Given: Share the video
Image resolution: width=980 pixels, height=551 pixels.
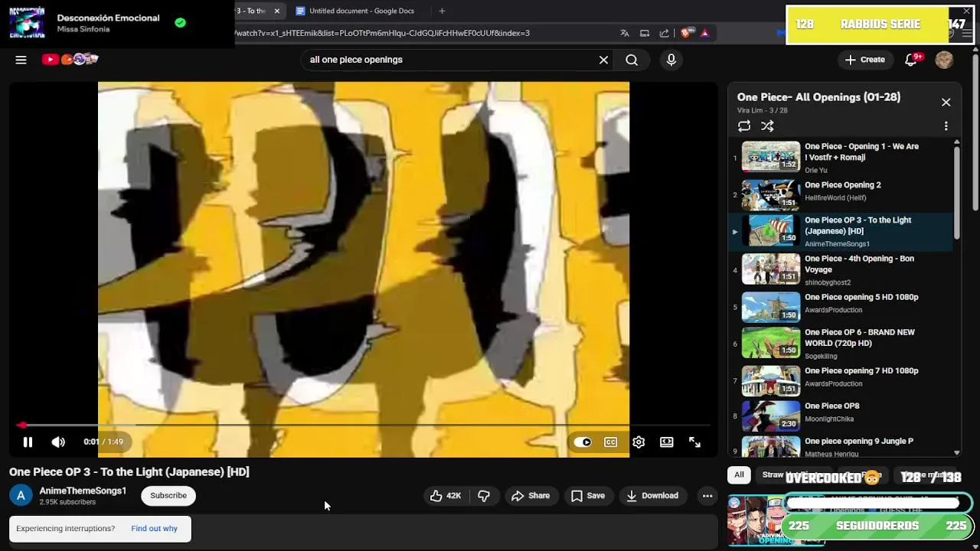Looking at the screenshot, I should point(531,496).
